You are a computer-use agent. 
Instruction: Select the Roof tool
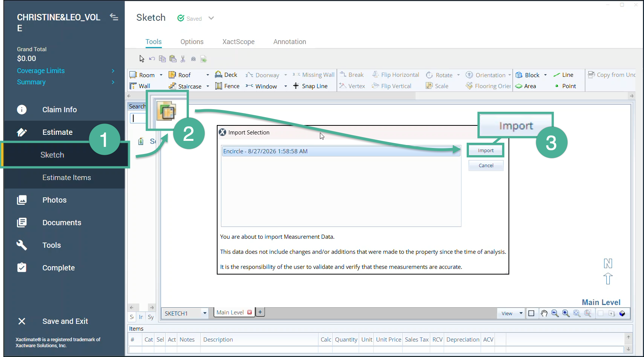click(180, 75)
